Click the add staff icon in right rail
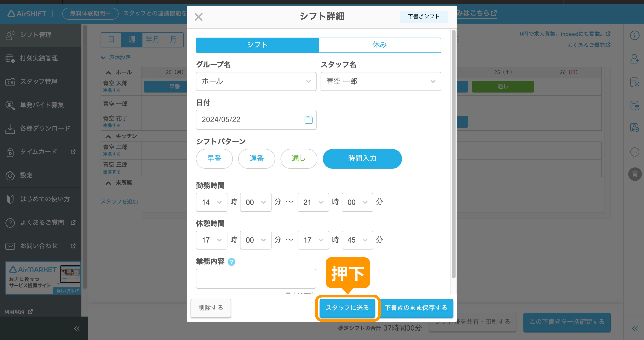Viewport: 644px width, 340px height. (x=635, y=59)
